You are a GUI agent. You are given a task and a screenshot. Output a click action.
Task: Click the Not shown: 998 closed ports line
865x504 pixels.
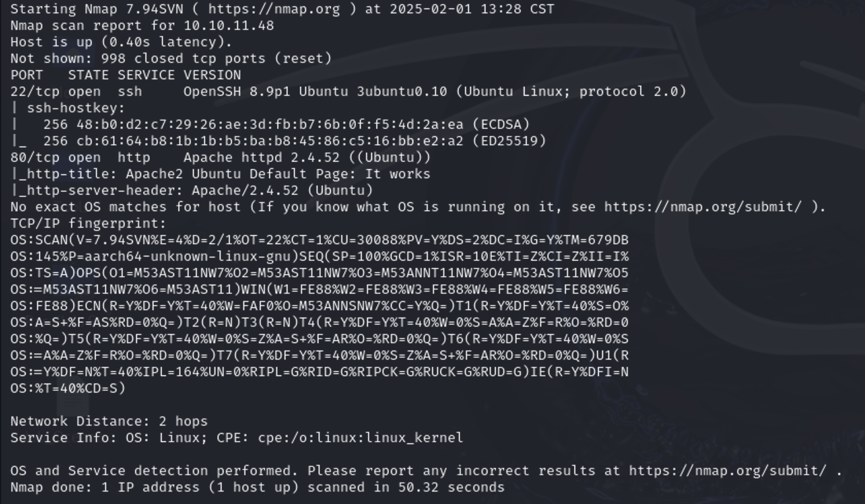(171, 59)
